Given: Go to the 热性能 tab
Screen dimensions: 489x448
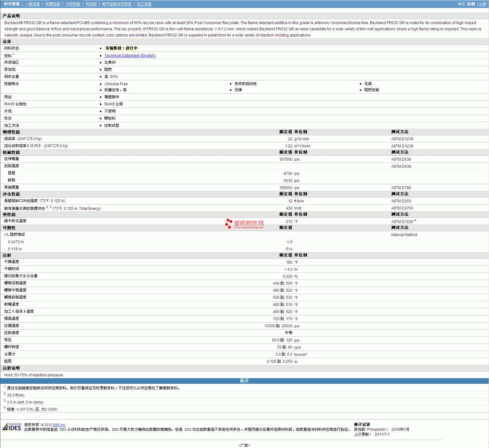Looking at the screenshot, I should [x=91, y=4].
